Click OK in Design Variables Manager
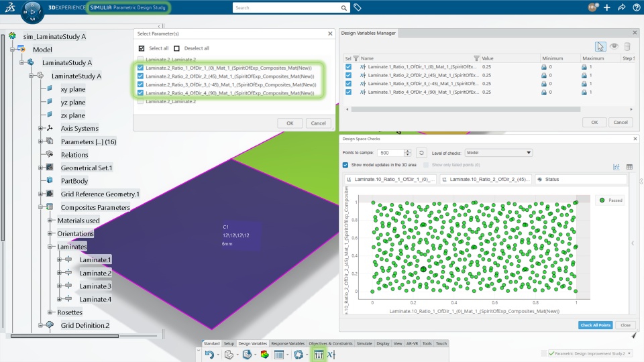644x362 pixels. (x=594, y=122)
